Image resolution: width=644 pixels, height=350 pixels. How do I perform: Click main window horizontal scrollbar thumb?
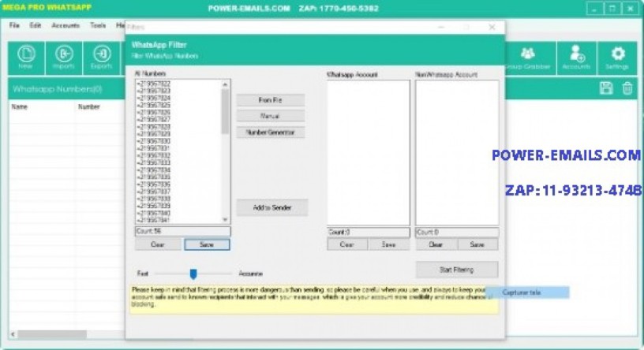52,334
